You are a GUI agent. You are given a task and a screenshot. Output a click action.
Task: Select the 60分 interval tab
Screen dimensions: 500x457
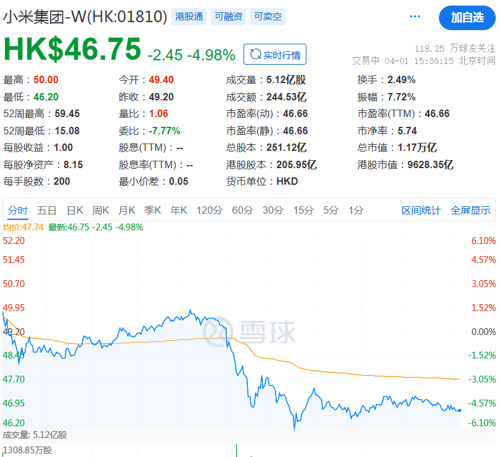point(242,210)
